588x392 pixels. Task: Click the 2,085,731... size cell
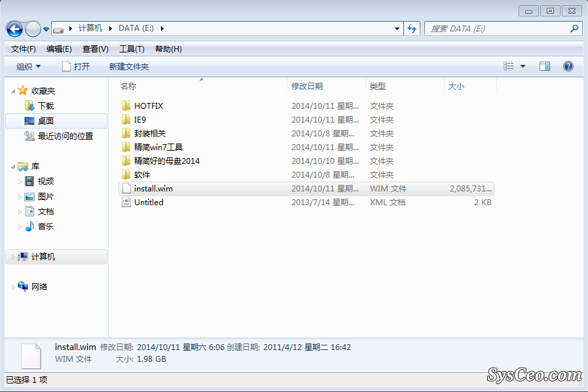pyautogui.click(x=470, y=189)
